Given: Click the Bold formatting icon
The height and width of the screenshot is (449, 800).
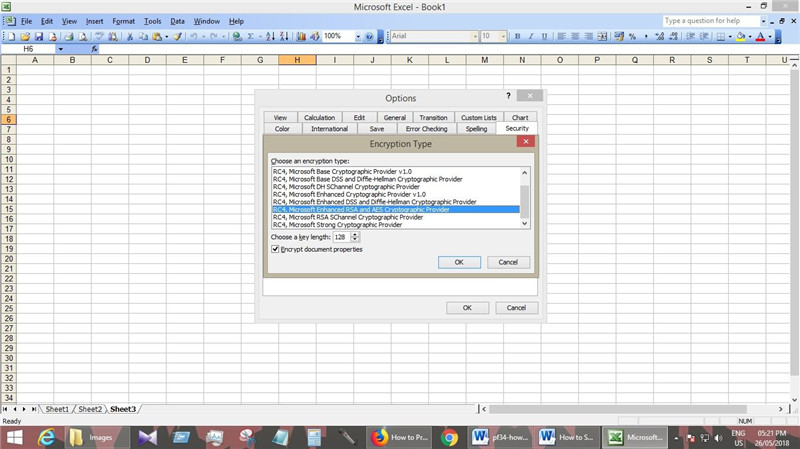Looking at the screenshot, I should [517, 36].
